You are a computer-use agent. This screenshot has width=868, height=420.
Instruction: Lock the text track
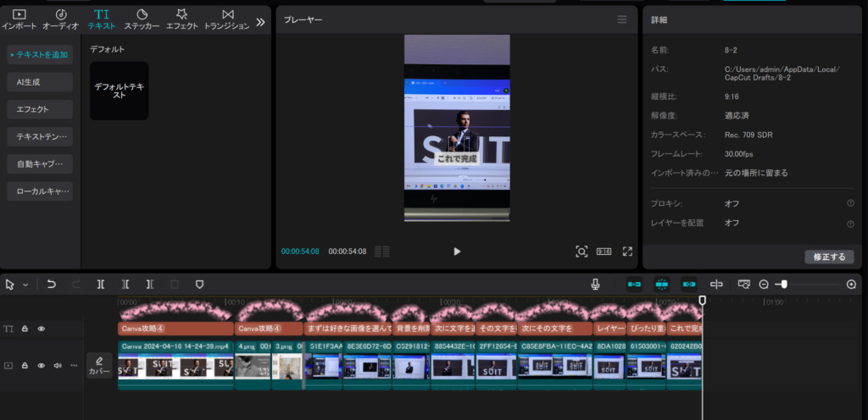tap(25, 329)
